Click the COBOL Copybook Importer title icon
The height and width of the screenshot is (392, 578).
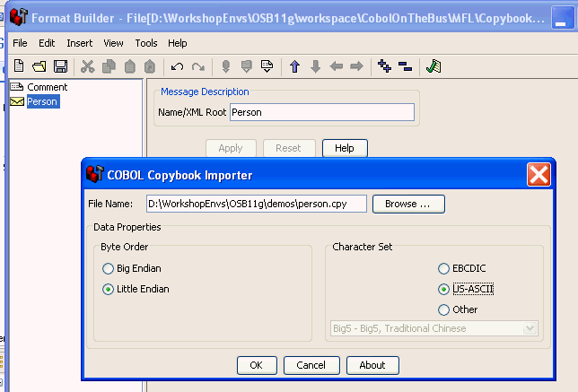pos(95,174)
